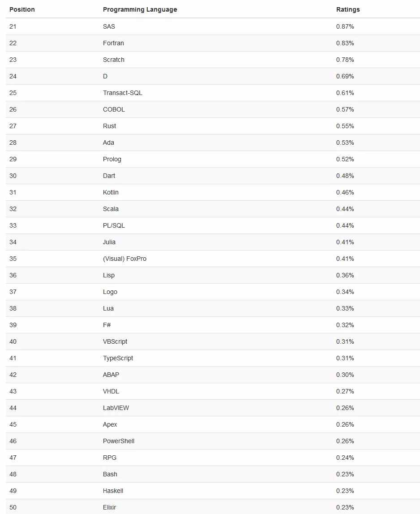
Task: Select the Transact-SQL row
Action: pos(213,93)
